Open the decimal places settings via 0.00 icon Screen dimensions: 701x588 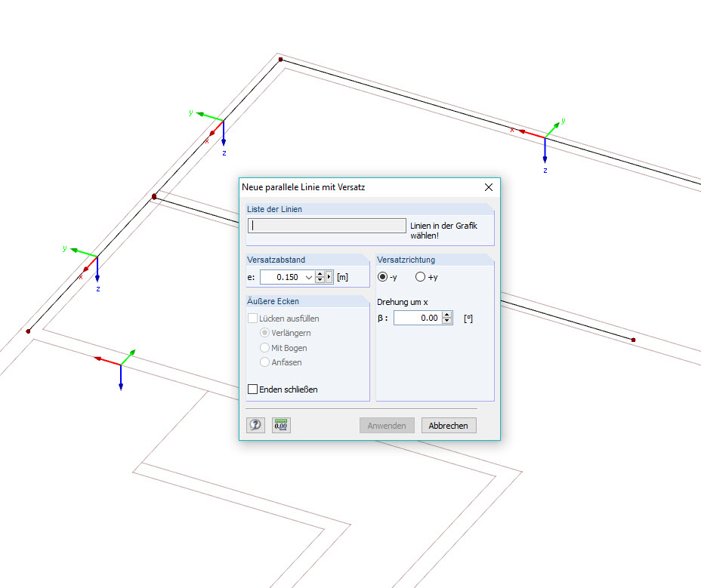point(280,425)
